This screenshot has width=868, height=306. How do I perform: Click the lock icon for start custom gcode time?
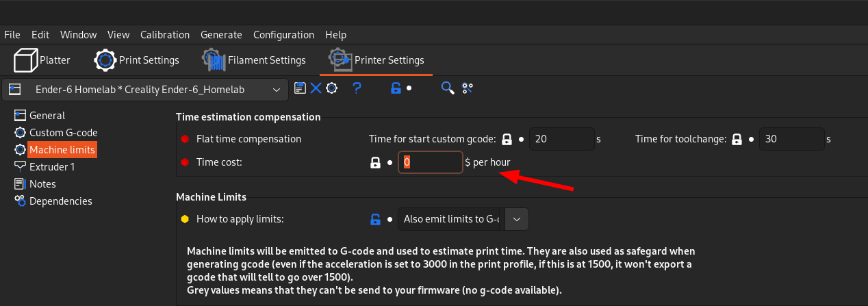pyautogui.click(x=507, y=139)
